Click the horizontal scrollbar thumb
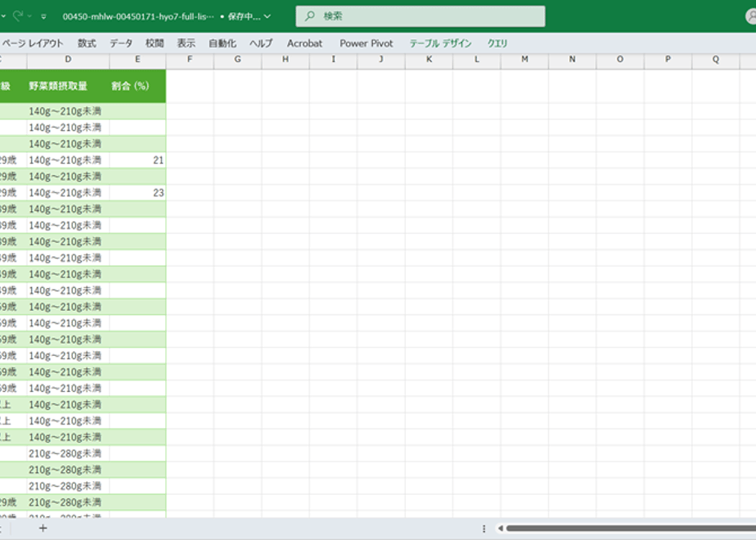This screenshot has width=756, height=540. tap(631, 529)
